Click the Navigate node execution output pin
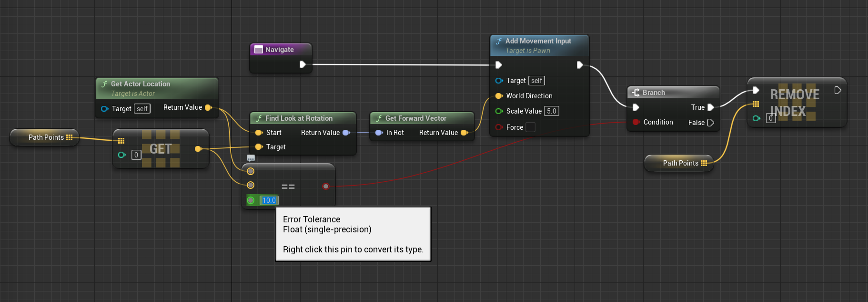The width and height of the screenshot is (868, 302). (303, 64)
